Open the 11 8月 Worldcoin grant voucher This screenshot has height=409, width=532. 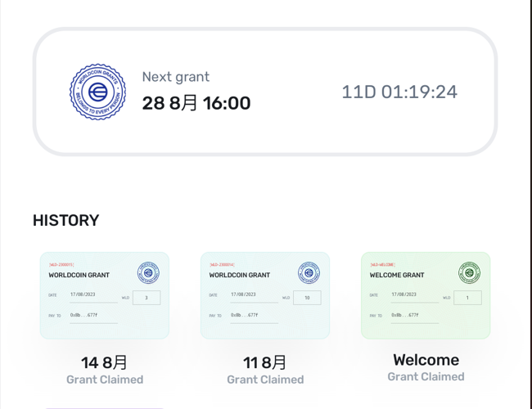[265, 295]
